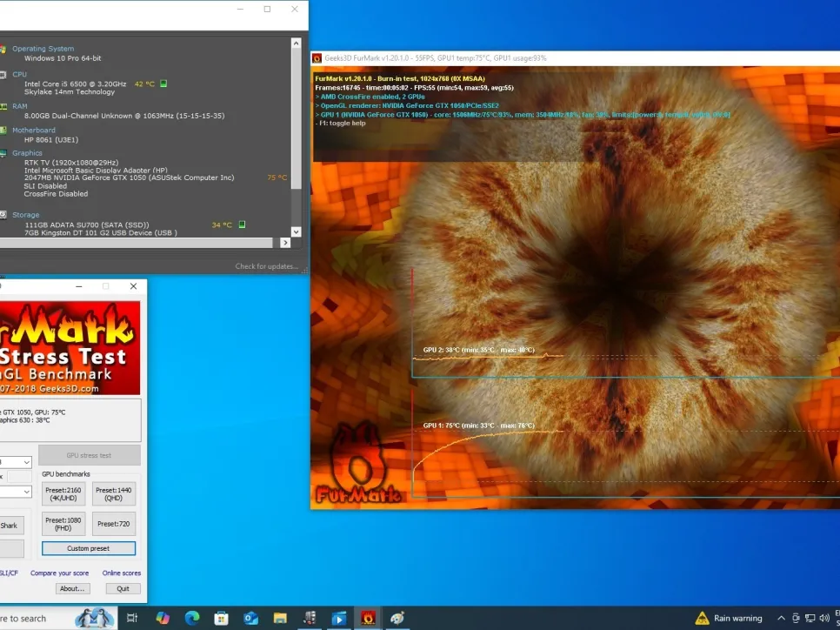Open the Storage section link in Speccy
The width and height of the screenshot is (840, 630).
(x=26, y=214)
